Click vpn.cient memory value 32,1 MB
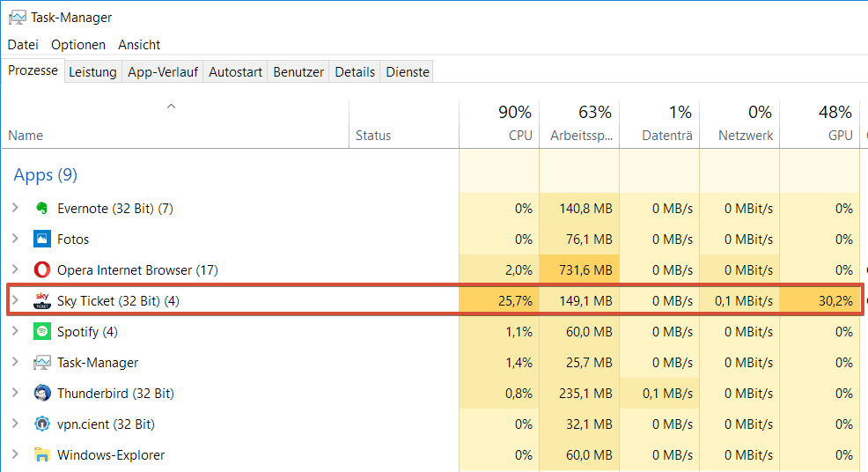Image resolution: width=868 pixels, height=472 pixels. point(589,424)
